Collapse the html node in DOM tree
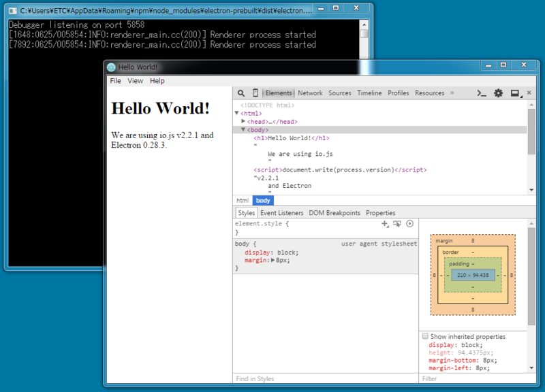This screenshot has width=545, height=392. [x=236, y=113]
